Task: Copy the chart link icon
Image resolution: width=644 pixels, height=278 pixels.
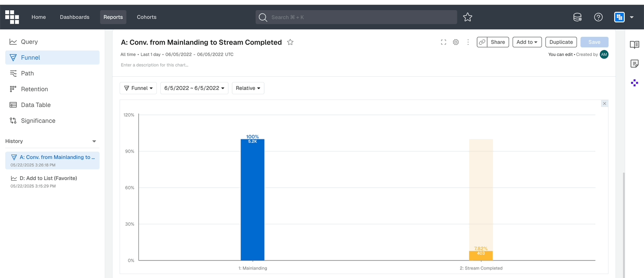Action: coord(482,42)
